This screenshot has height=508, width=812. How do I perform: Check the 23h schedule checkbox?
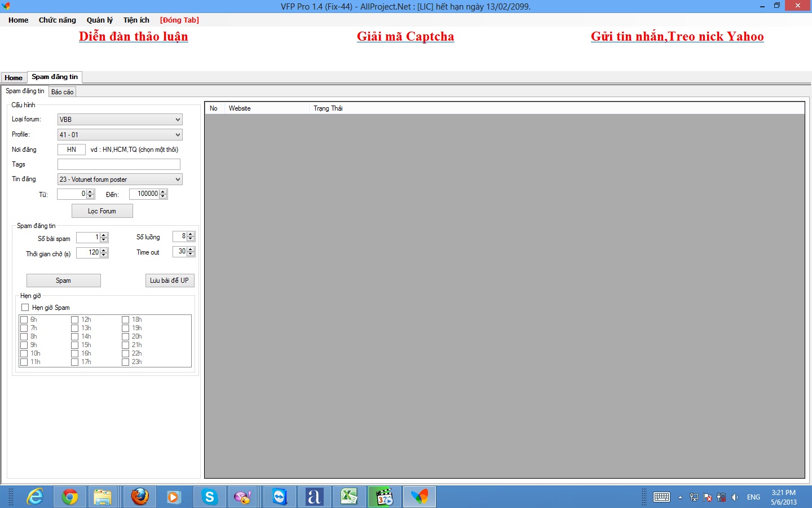125,362
